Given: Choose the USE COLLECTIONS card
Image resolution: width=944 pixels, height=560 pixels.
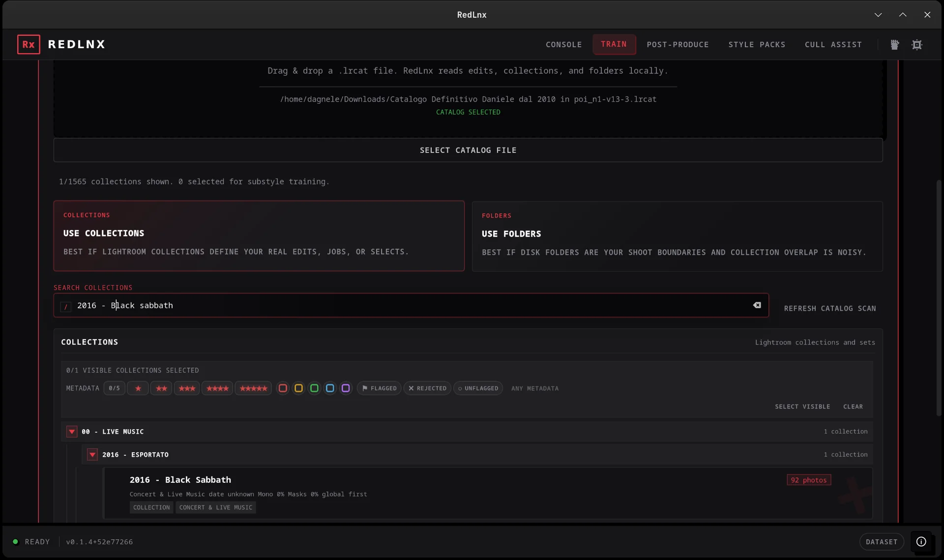Looking at the screenshot, I should coord(259,236).
